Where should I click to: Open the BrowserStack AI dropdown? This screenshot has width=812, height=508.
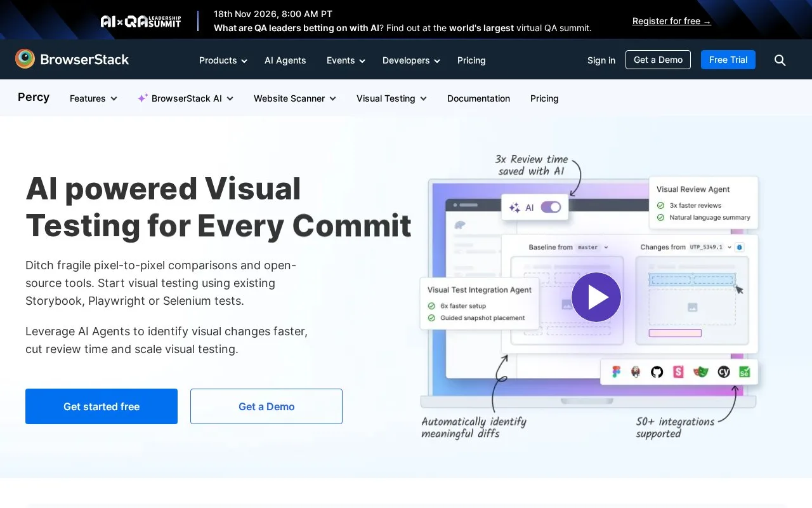point(186,98)
